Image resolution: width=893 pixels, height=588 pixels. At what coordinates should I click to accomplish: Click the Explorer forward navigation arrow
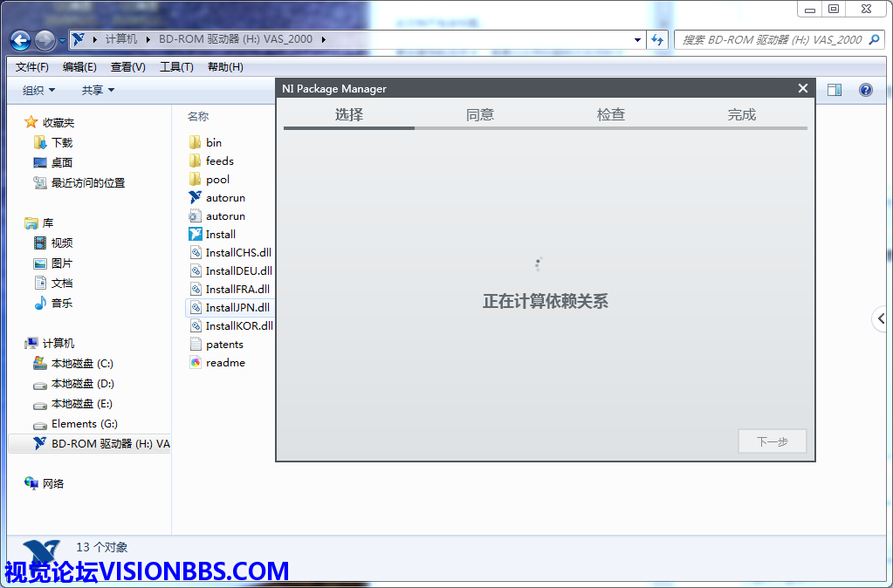pyautogui.click(x=45, y=40)
